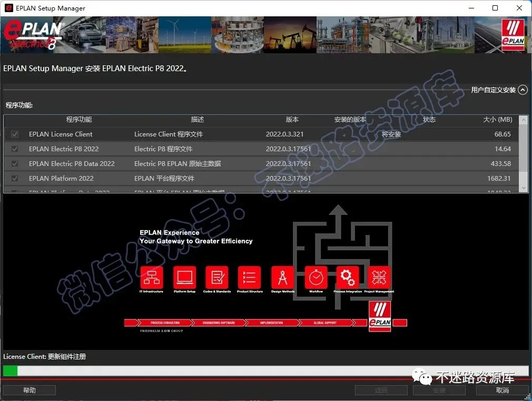Viewport: 532px width, 401px height.
Task: Click the EPLAN logo in the banner's right corner
Action: [513, 35]
